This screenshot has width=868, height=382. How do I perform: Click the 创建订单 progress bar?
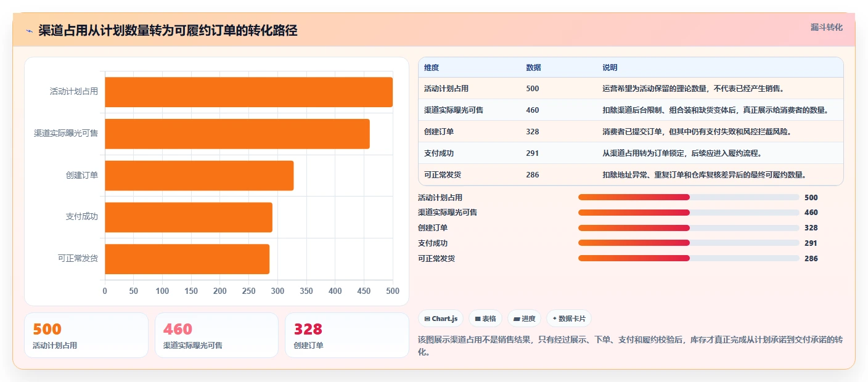689,228
